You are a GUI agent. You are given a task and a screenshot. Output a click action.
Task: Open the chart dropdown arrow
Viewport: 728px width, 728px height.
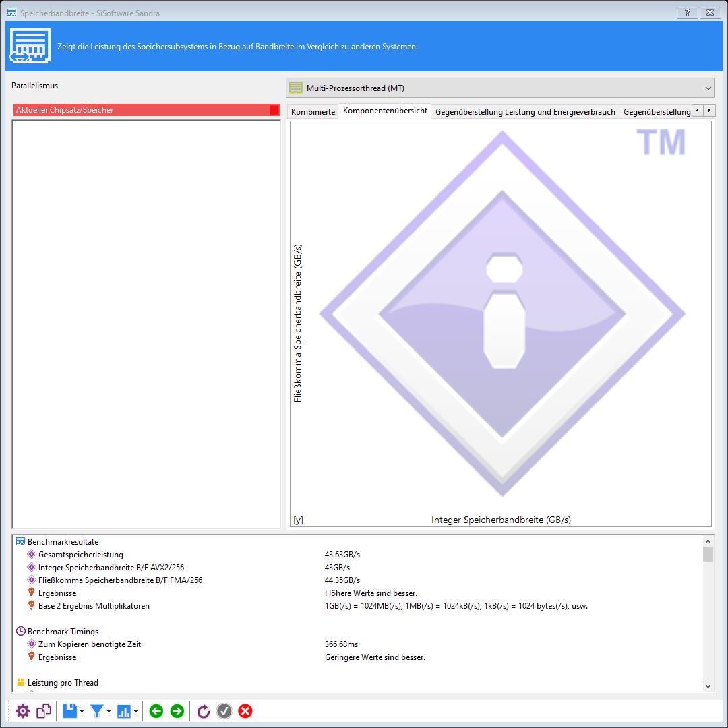click(136, 711)
